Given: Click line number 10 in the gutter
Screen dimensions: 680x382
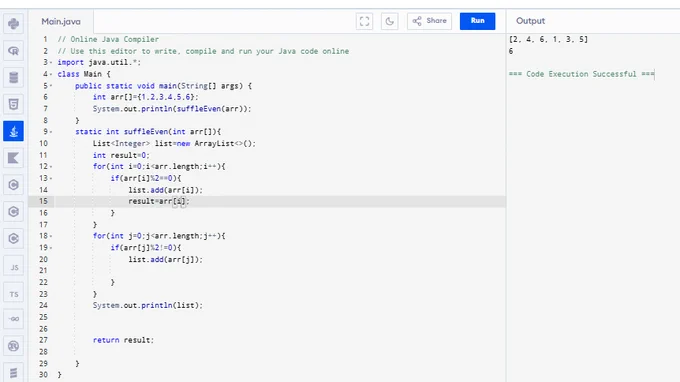Looking at the screenshot, I should [43, 144].
